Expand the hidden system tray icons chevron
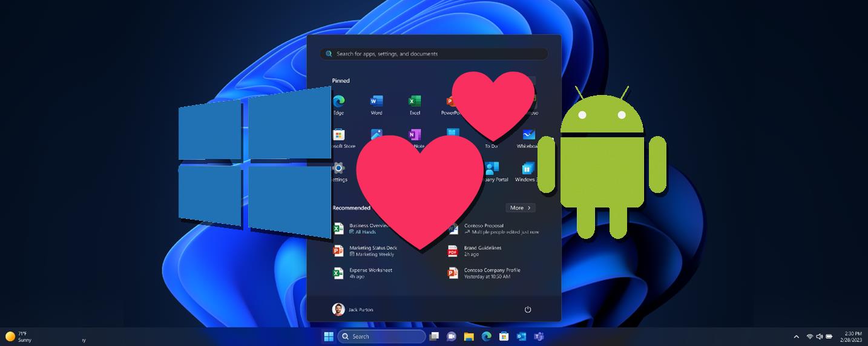The image size is (868, 346). click(796, 336)
